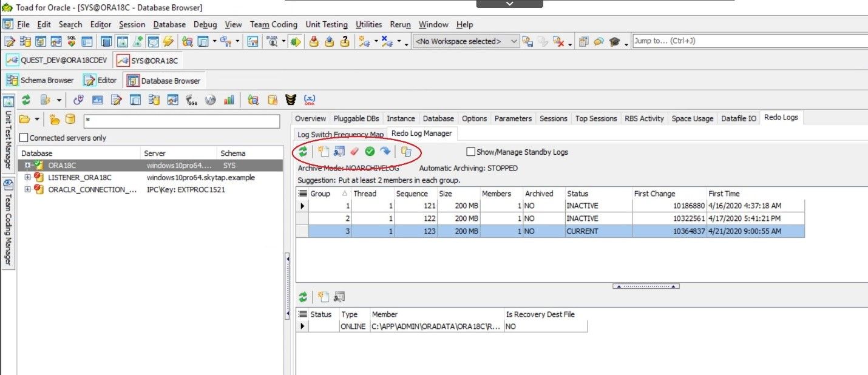Click the speech bubbles community icon
The width and height of the screenshot is (868, 375).
[599, 41]
